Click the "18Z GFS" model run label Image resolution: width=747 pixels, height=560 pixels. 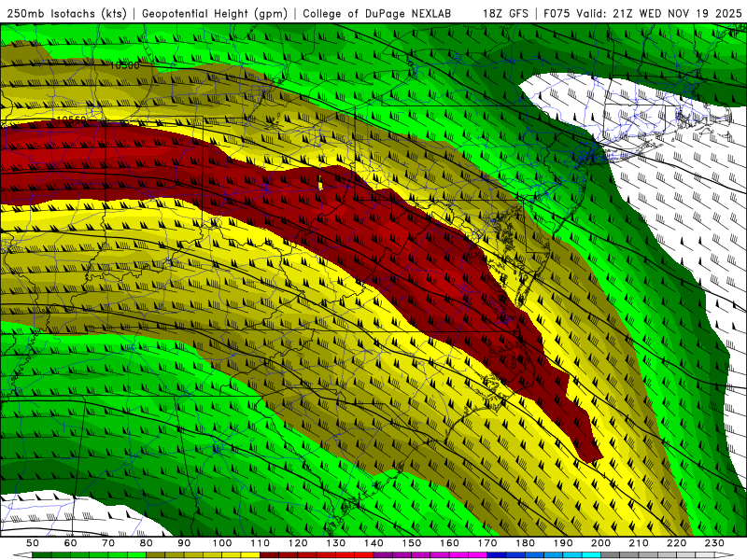click(x=505, y=14)
